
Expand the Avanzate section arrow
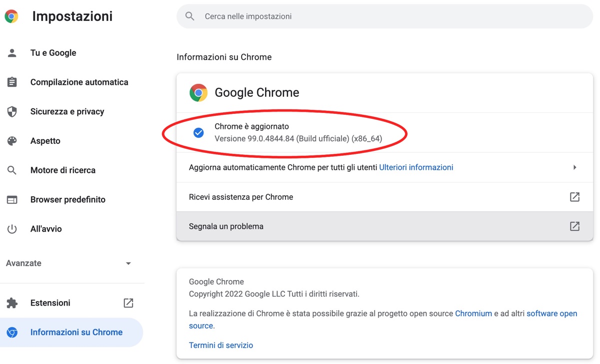128,264
